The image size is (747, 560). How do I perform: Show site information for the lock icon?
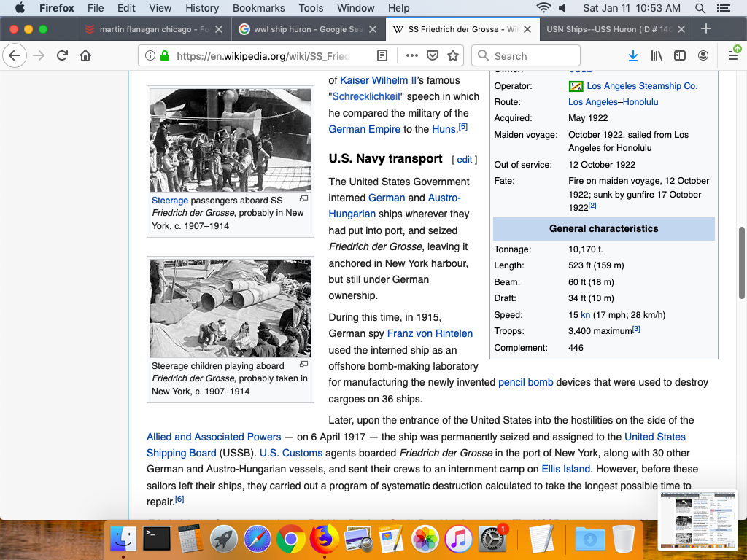164,55
